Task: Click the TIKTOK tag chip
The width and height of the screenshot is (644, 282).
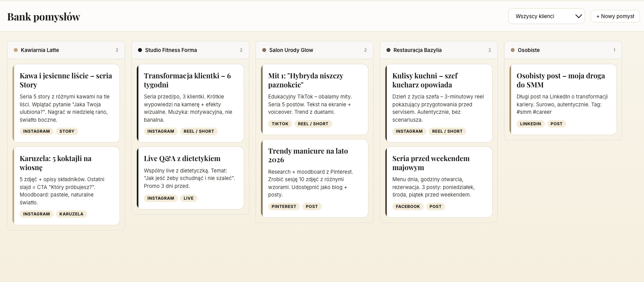Action: point(280,124)
